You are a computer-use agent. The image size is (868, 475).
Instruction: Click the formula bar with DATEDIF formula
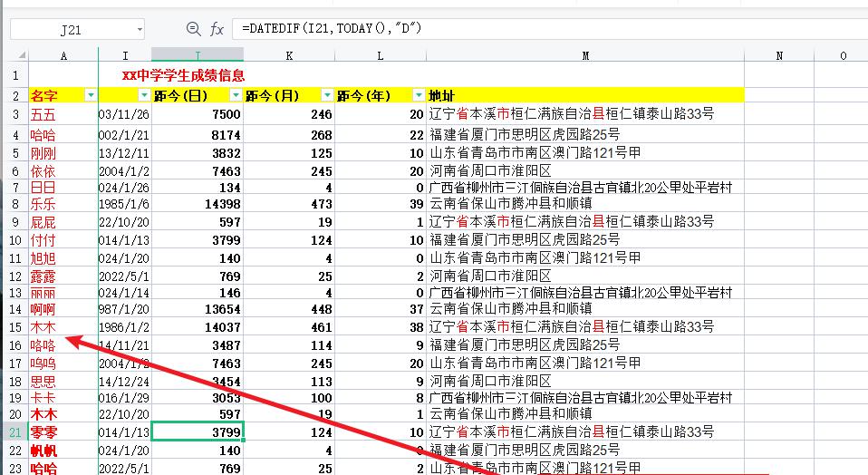[548, 28]
